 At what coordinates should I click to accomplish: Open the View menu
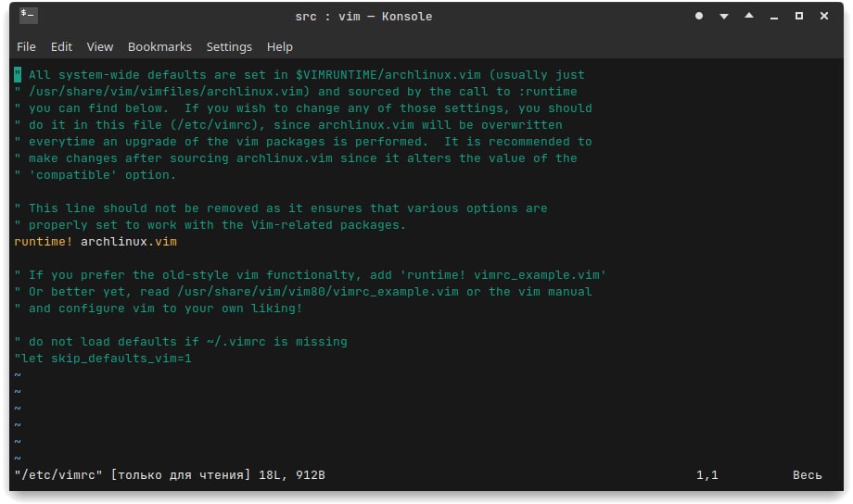[99, 46]
